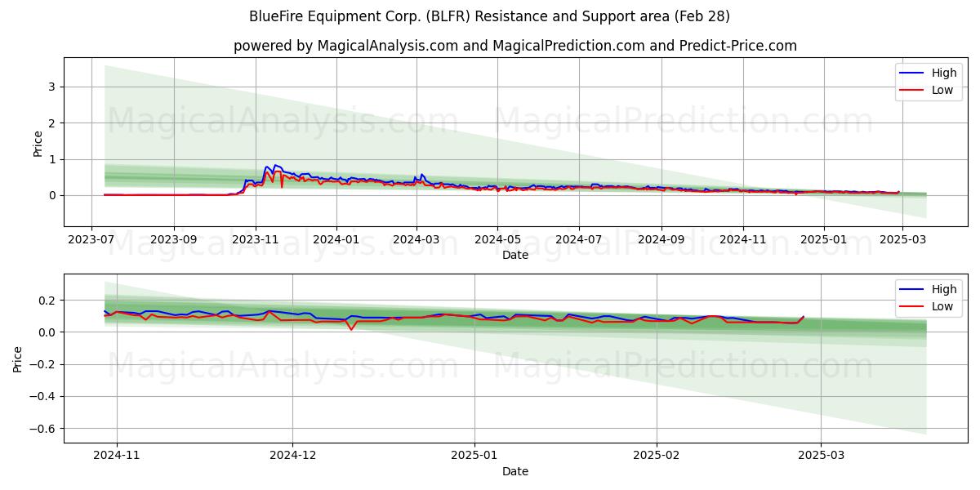The image size is (980, 490).
Task: Click the 2024-05 tick label on top chart
Action: pos(497,241)
